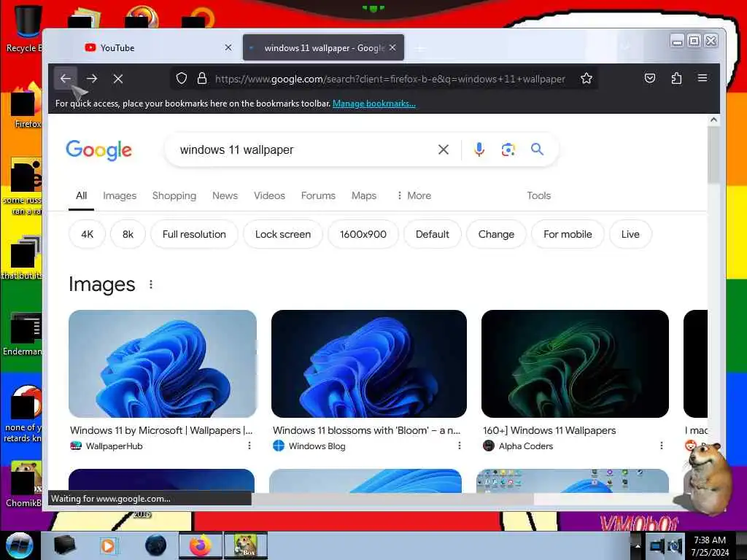Viewport: 747px width, 560px height.
Task: Apply the Change filter chip
Action: click(x=496, y=234)
